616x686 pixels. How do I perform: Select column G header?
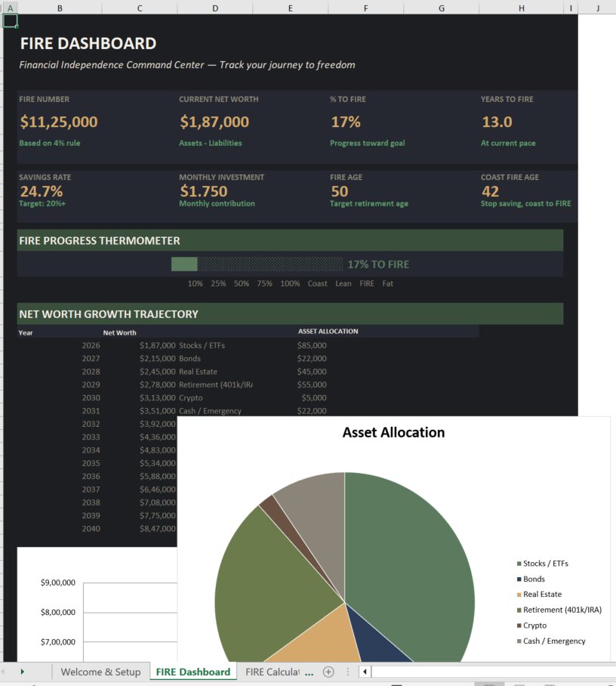441,8
